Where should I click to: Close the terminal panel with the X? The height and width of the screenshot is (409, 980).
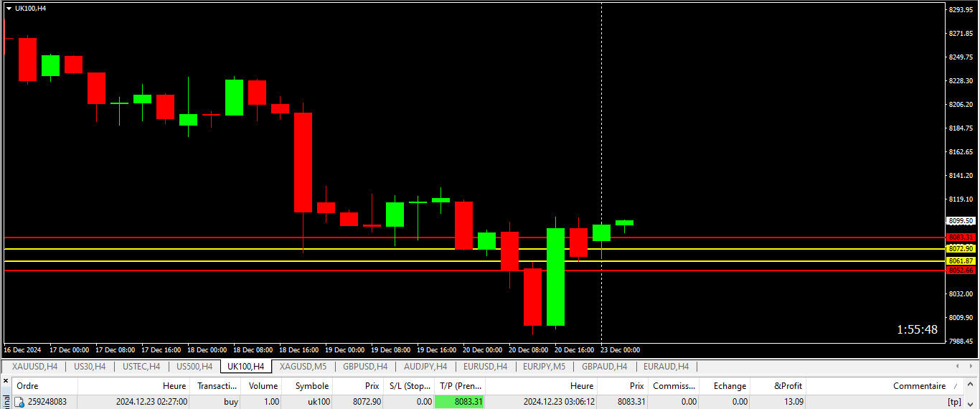[x=6, y=381]
